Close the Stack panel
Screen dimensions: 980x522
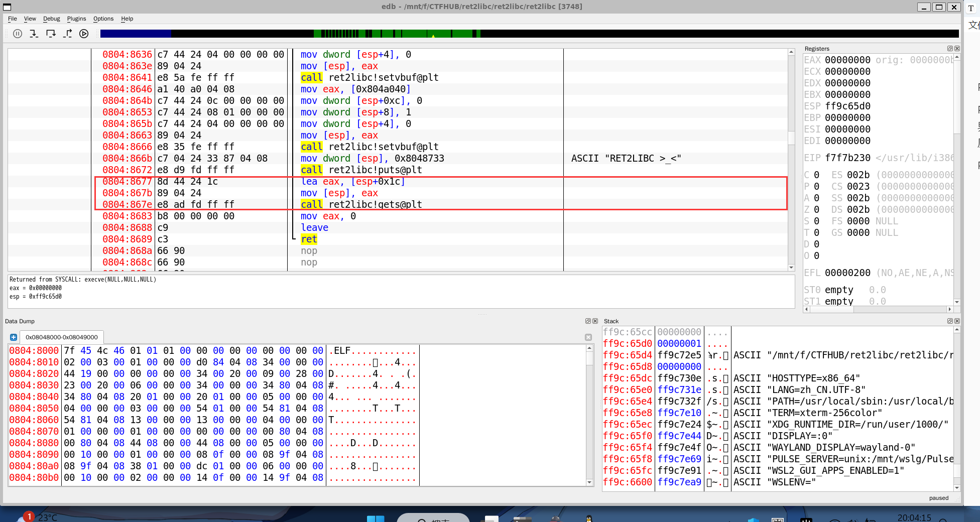pyautogui.click(x=957, y=321)
